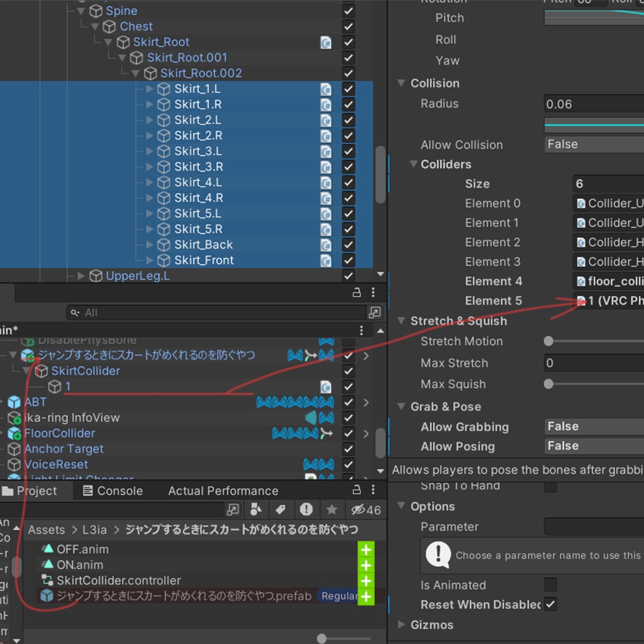The height and width of the screenshot is (644, 644).
Task: Click the hierarchy All search field
Action: point(216,313)
